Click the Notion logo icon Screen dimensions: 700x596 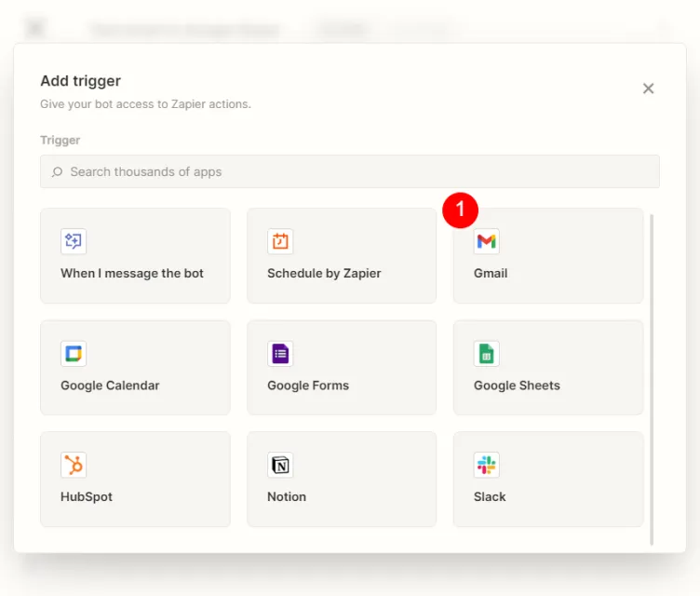pyautogui.click(x=280, y=465)
